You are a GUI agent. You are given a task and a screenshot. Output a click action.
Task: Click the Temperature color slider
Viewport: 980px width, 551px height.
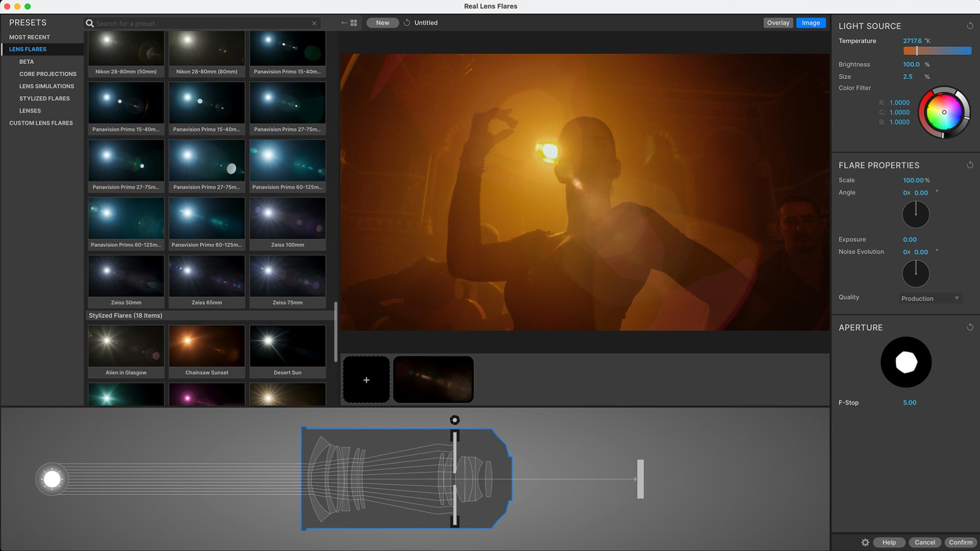point(937,51)
